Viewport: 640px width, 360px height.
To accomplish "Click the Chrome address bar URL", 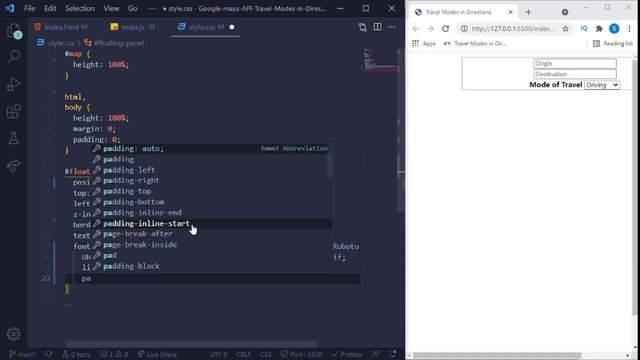I will tap(513, 29).
